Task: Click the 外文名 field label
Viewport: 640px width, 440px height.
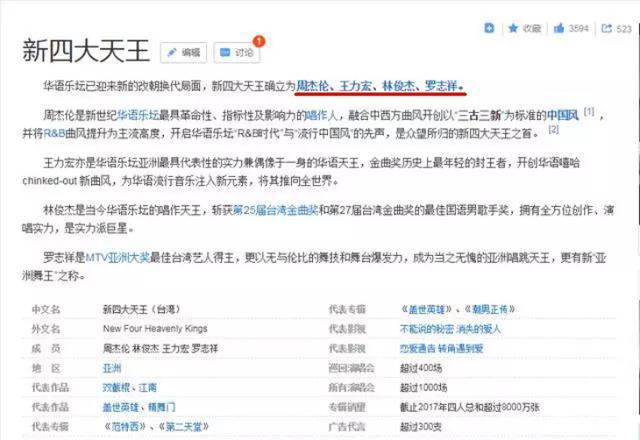Action: [46, 329]
